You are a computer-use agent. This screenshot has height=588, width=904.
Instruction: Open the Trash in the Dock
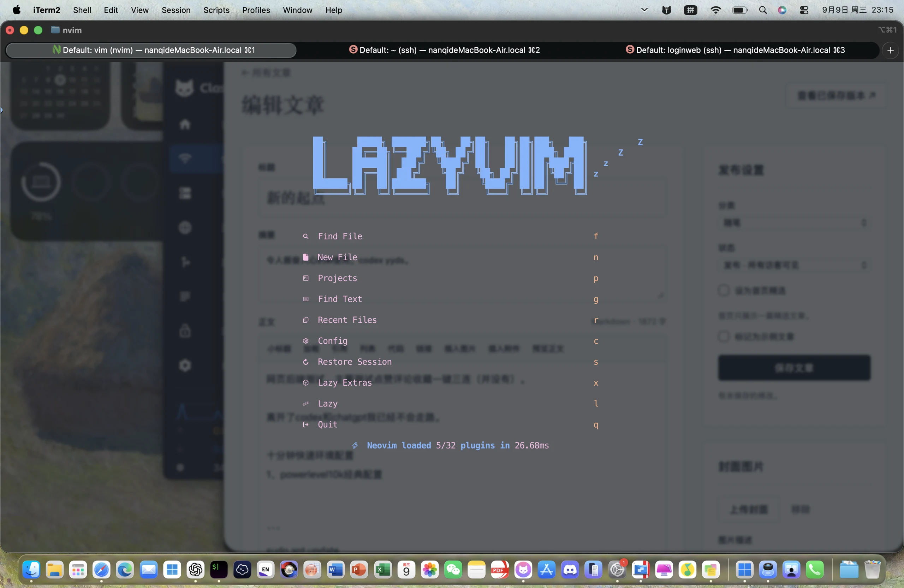pos(872,569)
